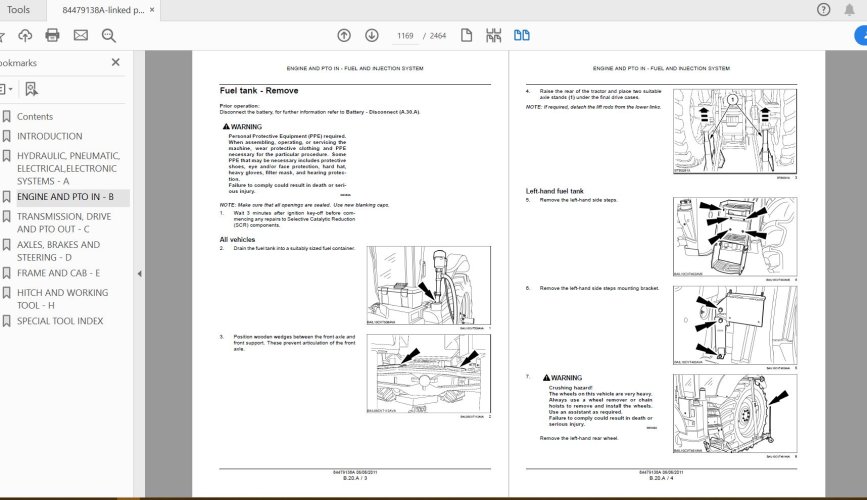Go to next page arrow
Screen dimensions: 867x500
tap(372, 35)
